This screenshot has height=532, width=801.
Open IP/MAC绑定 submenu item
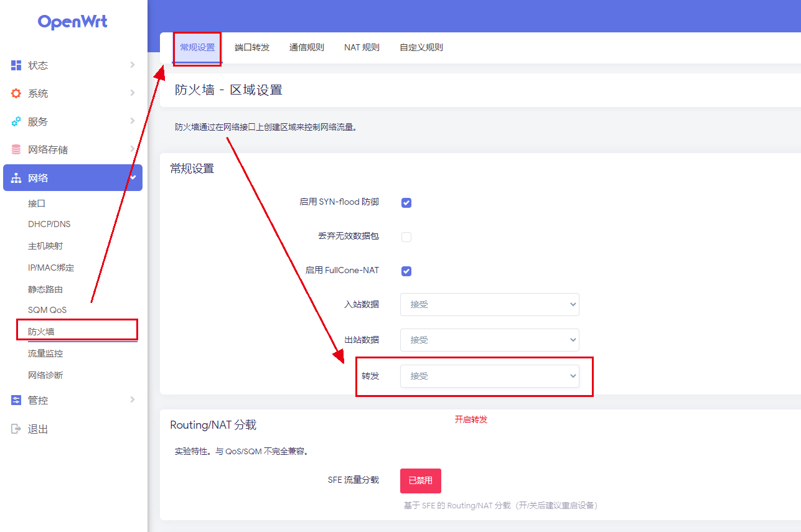tap(51, 268)
